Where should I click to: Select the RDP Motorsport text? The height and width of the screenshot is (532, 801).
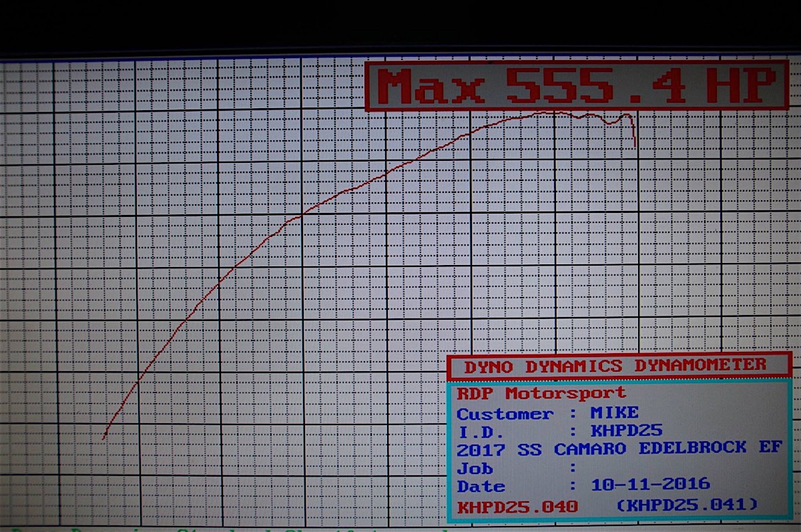pyautogui.click(x=541, y=393)
